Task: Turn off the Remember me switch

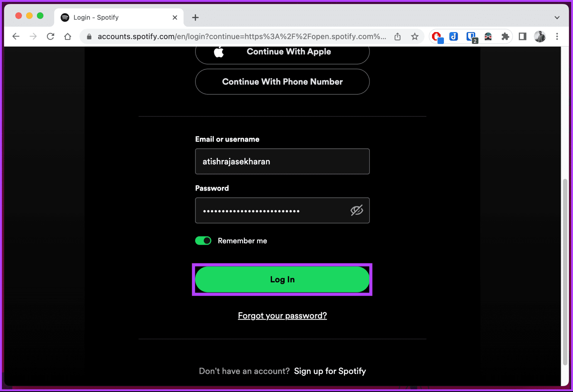Action: pyautogui.click(x=203, y=241)
